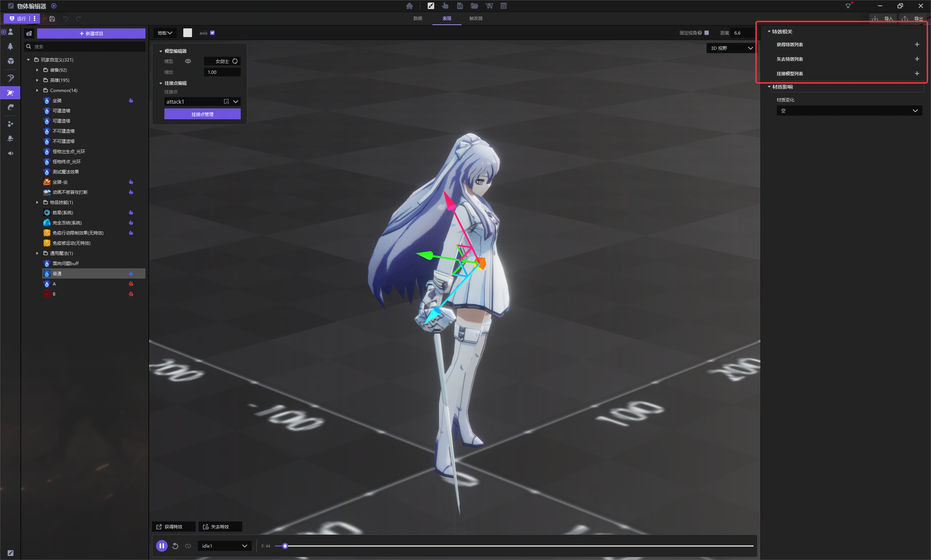Open the shopping cart icon at top
931x560 pixels.
(x=489, y=6)
